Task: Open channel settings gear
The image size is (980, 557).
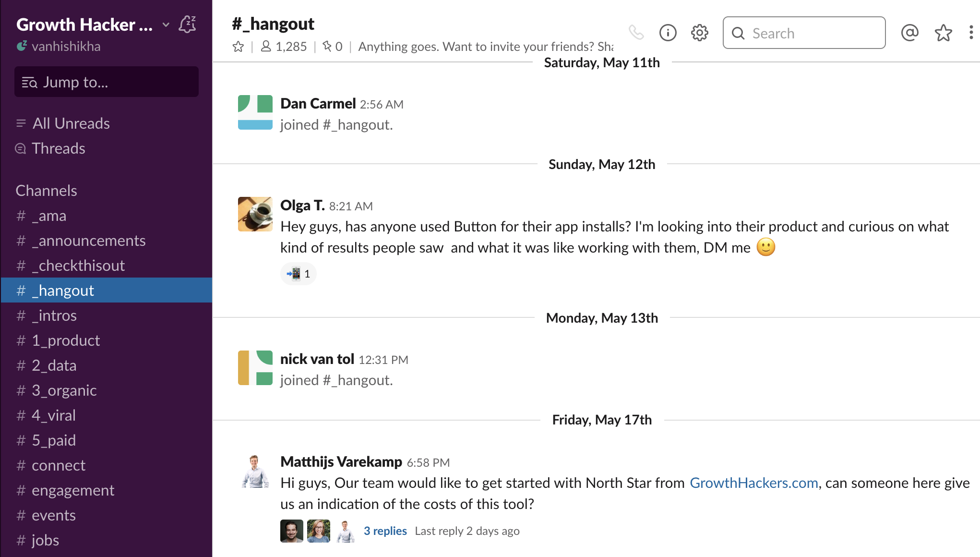Action: point(699,33)
